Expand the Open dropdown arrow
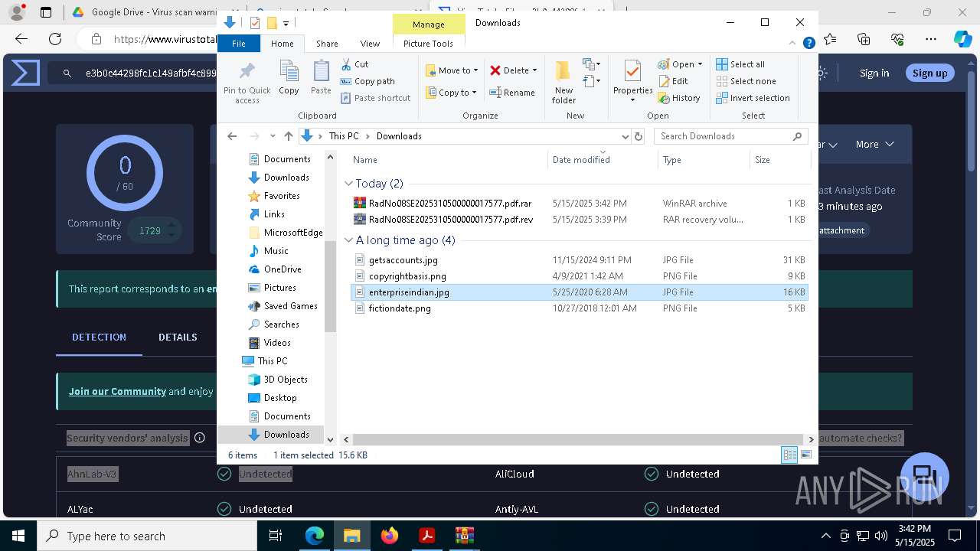 coord(700,64)
